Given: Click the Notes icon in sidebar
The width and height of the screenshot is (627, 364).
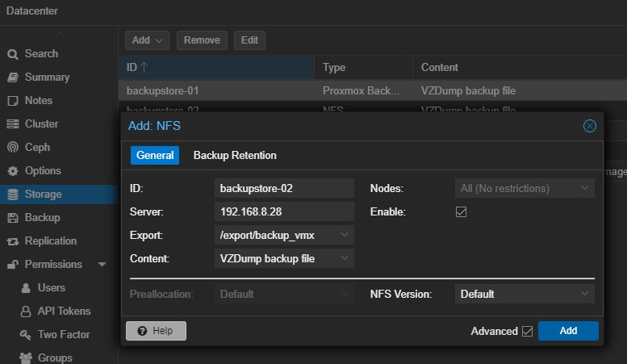Looking at the screenshot, I should [12, 101].
